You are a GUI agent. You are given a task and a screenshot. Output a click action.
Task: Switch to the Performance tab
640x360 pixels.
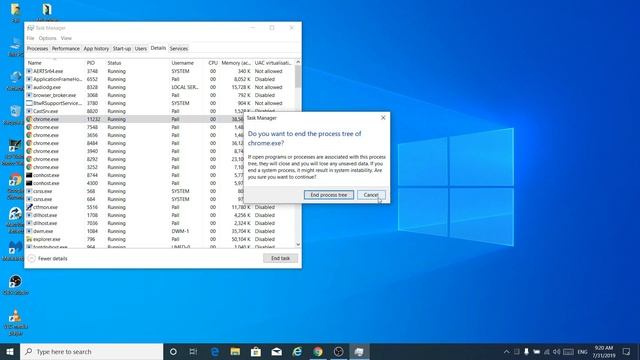[x=66, y=49]
